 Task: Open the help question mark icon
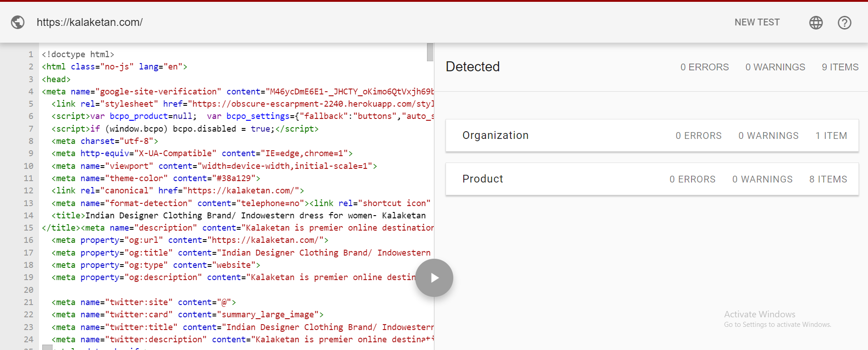pyautogui.click(x=844, y=23)
